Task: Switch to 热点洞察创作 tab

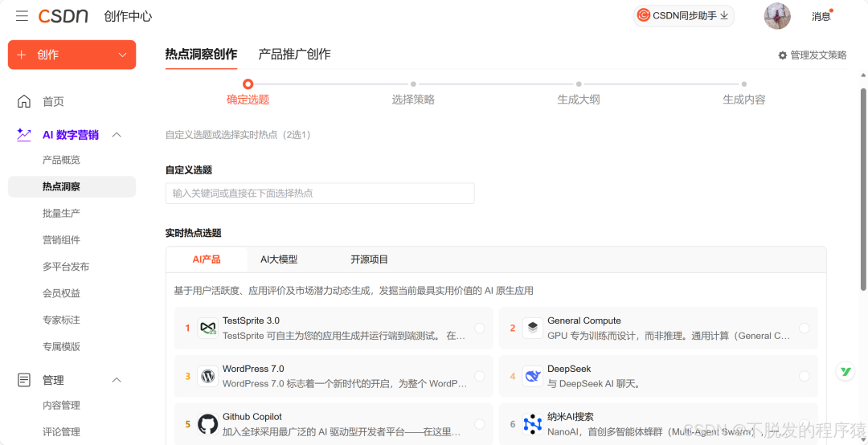Action: 201,55
